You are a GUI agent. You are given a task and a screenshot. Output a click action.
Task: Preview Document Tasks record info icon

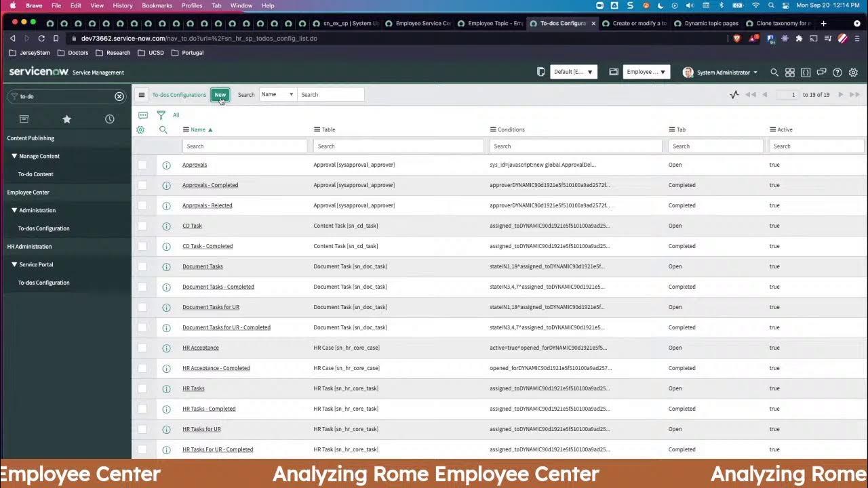point(166,266)
